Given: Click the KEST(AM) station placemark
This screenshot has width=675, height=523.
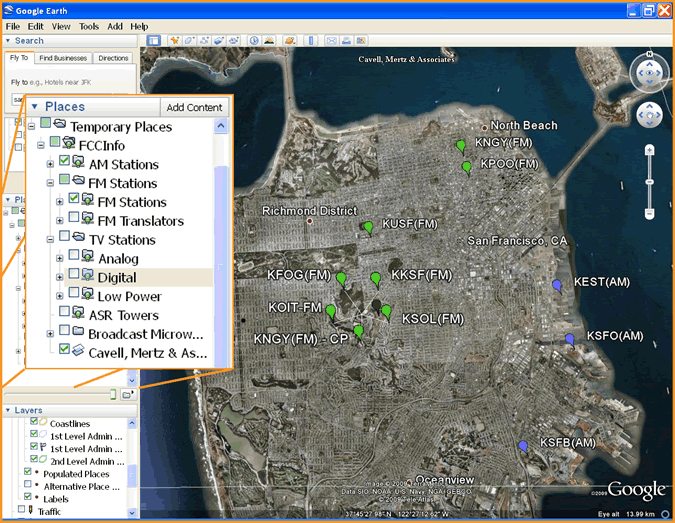Looking at the screenshot, I should tap(557, 286).
